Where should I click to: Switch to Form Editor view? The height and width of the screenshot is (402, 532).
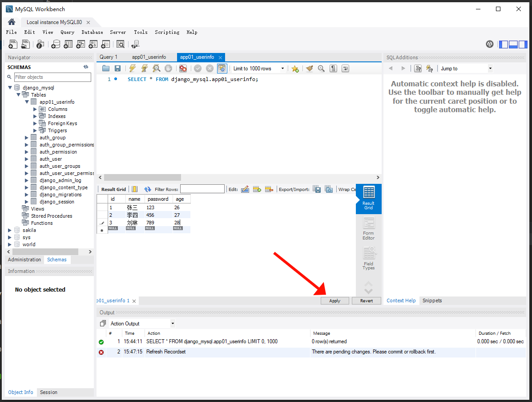click(368, 228)
